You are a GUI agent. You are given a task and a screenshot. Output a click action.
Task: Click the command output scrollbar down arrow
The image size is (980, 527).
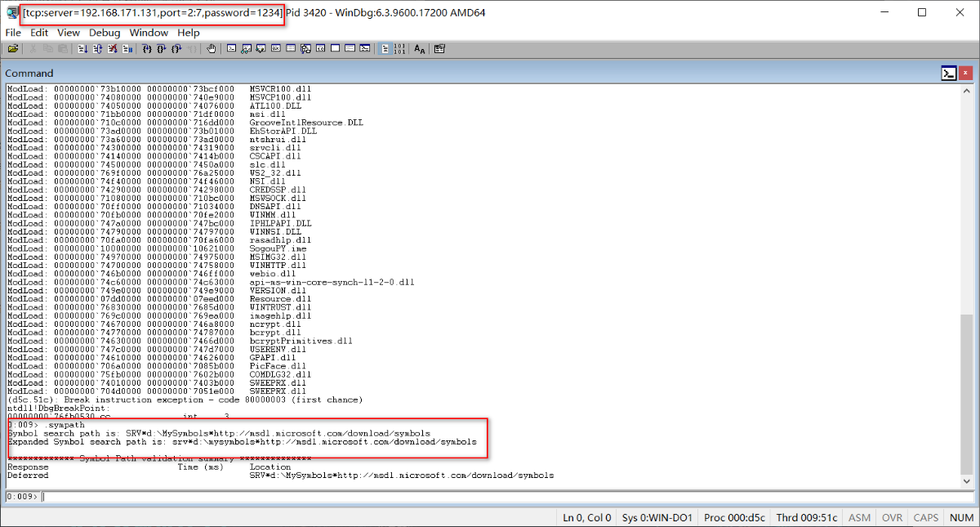[967, 483]
